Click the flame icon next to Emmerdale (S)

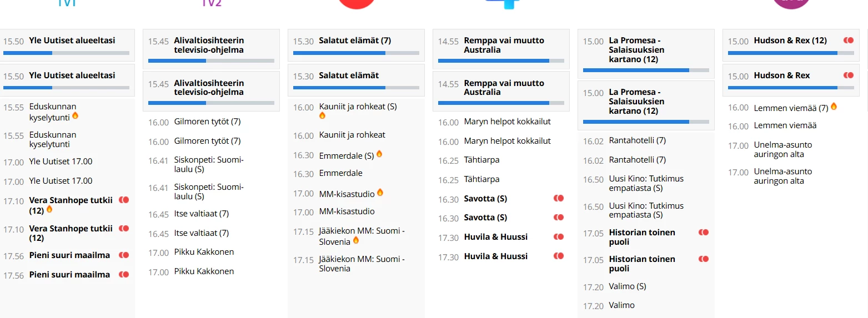pyautogui.click(x=379, y=154)
